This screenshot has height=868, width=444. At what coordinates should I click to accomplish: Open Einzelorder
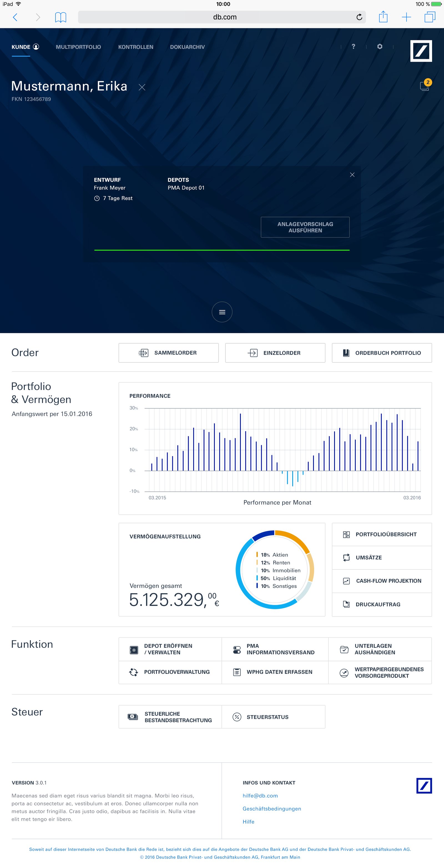[275, 353]
